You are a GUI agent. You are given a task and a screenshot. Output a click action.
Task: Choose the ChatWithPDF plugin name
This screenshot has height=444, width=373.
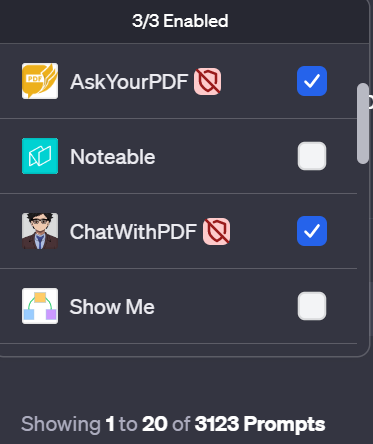(x=133, y=232)
